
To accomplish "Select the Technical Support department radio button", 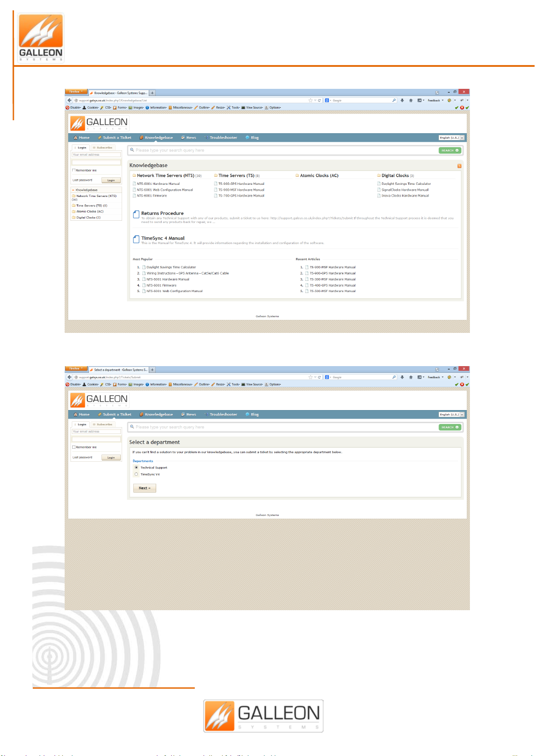I will click(136, 468).
